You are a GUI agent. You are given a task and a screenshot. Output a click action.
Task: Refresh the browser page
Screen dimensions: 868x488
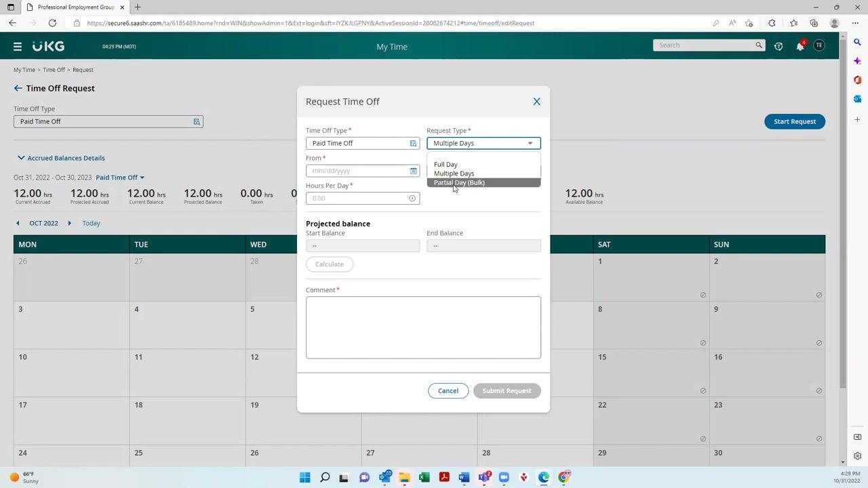pyautogui.click(x=52, y=23)
